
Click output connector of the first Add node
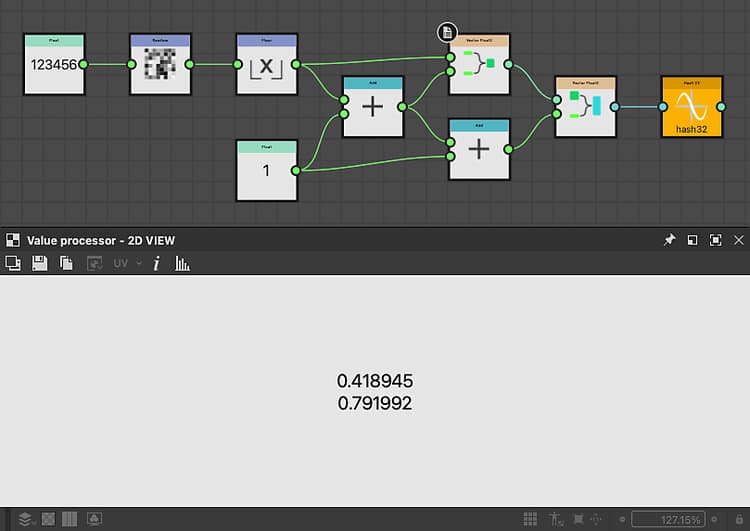(402, 107)
